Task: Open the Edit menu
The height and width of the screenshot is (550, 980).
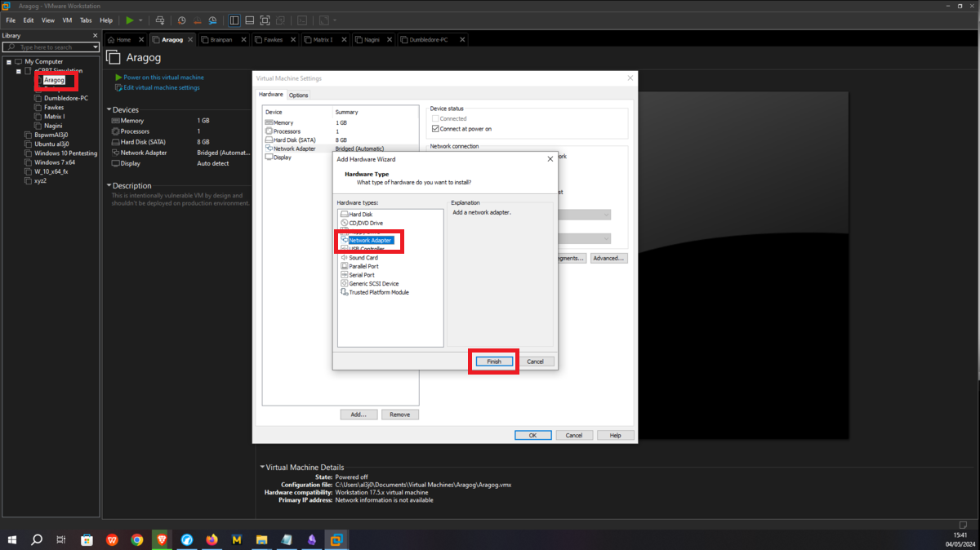Action: click(x=29, y=20)
